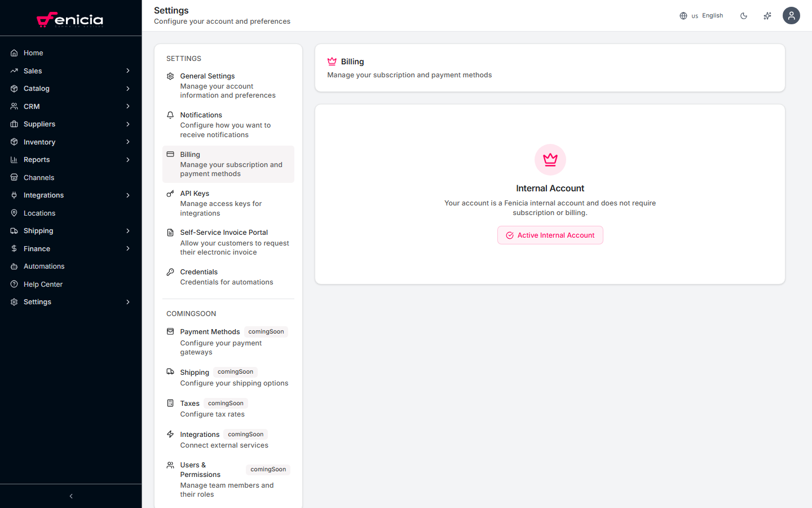This screenshot has height=508, width=812.
Task: Toggle dark mode with the moon icon
Action: pyautogui.click(x=744, y=16)
